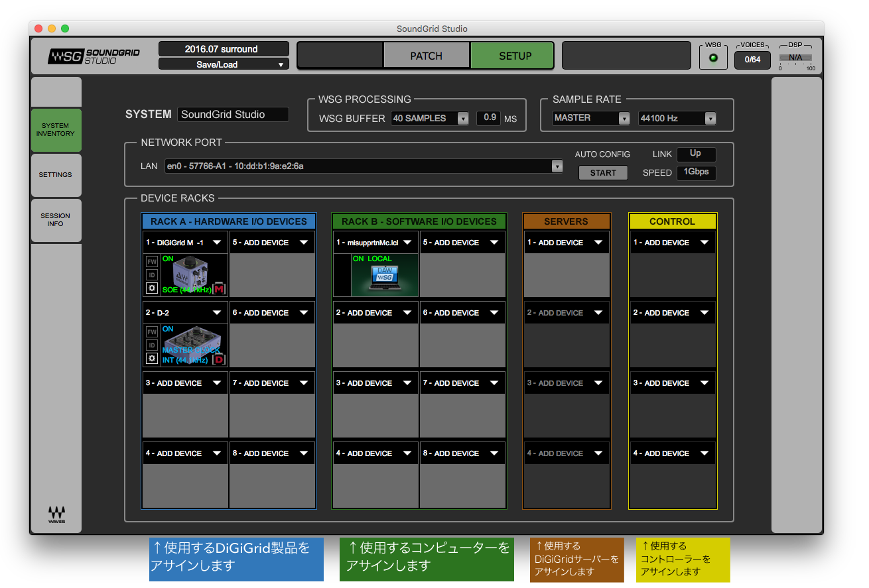The height and width of the screenshot is (588, 869).
Task: Open the Save/Load dropdown menu
Action: [224, 64]
